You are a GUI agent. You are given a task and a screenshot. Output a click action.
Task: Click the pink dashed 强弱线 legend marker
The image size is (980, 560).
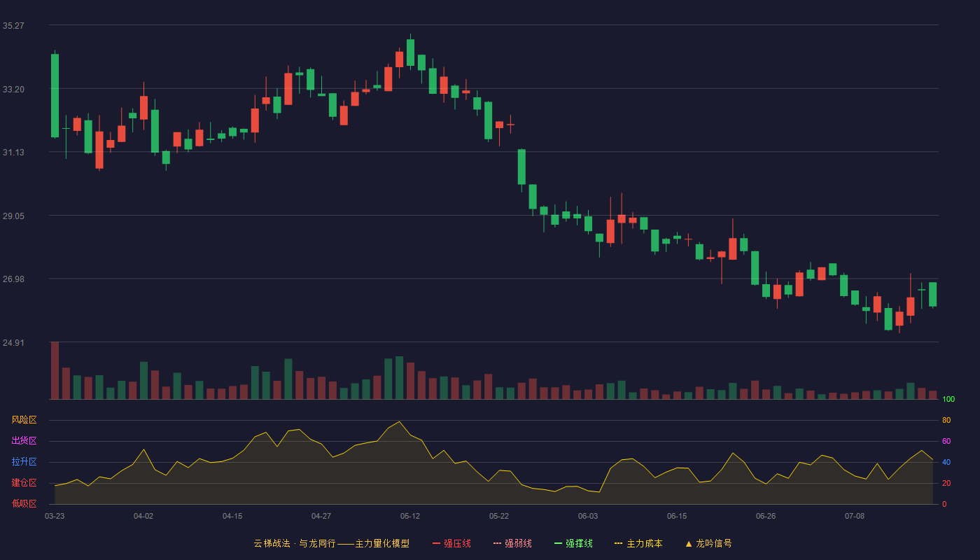497,543
